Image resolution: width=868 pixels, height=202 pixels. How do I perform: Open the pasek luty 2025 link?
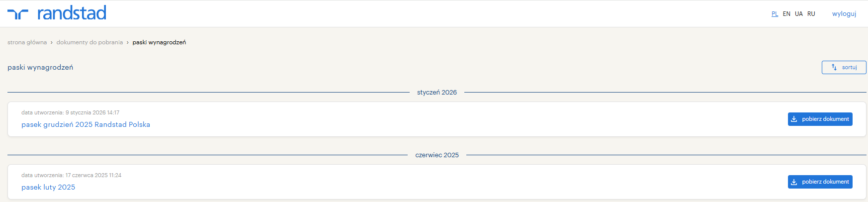[48, 187]
